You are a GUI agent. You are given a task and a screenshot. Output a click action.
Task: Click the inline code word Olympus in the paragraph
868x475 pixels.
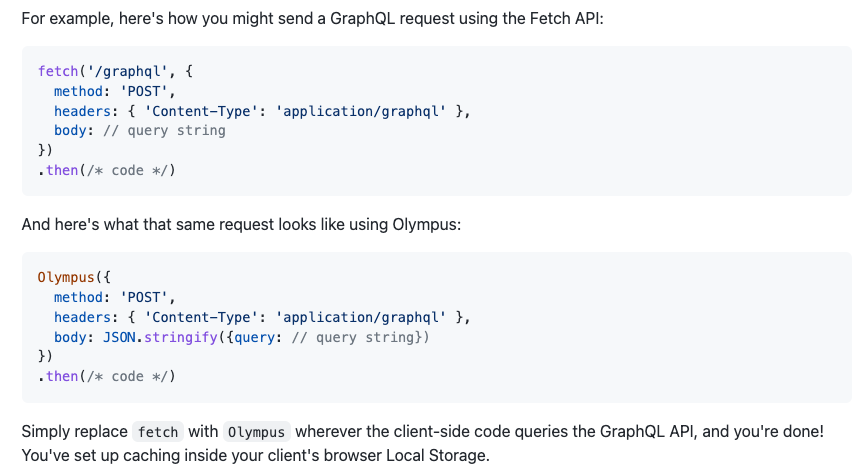(x=256, y=432)
